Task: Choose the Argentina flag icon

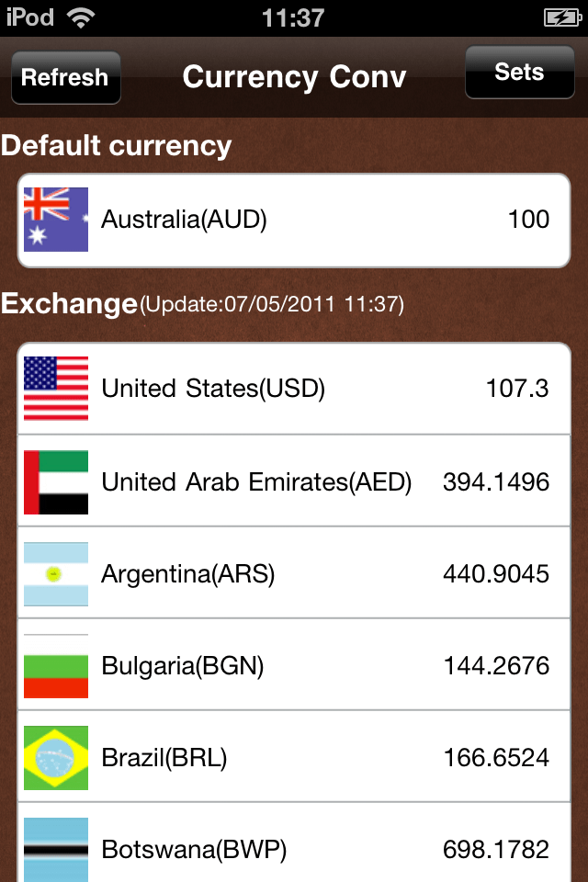Action: (56, 573)
